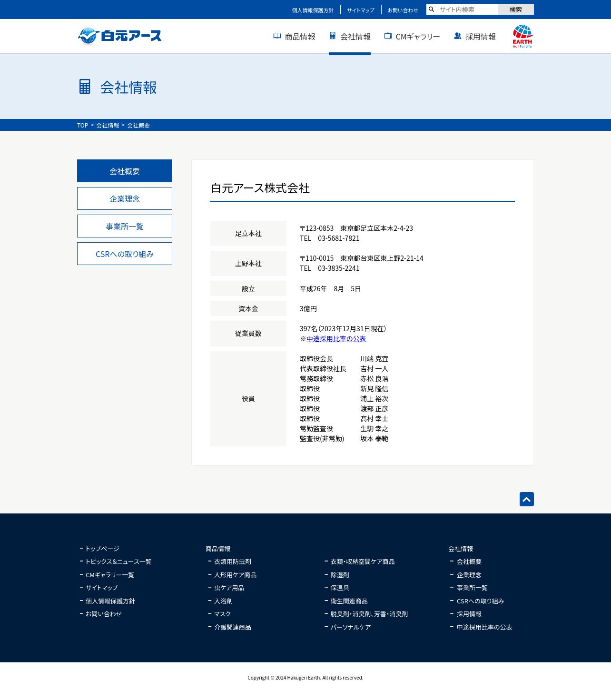This screenshot has height=700, width=611.
Task: Click the 足立本社 table label
Action: 248,234
